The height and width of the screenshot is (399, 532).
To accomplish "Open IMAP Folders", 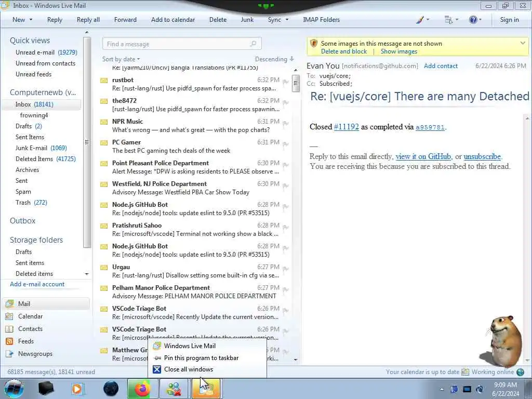I will [321, 20].
